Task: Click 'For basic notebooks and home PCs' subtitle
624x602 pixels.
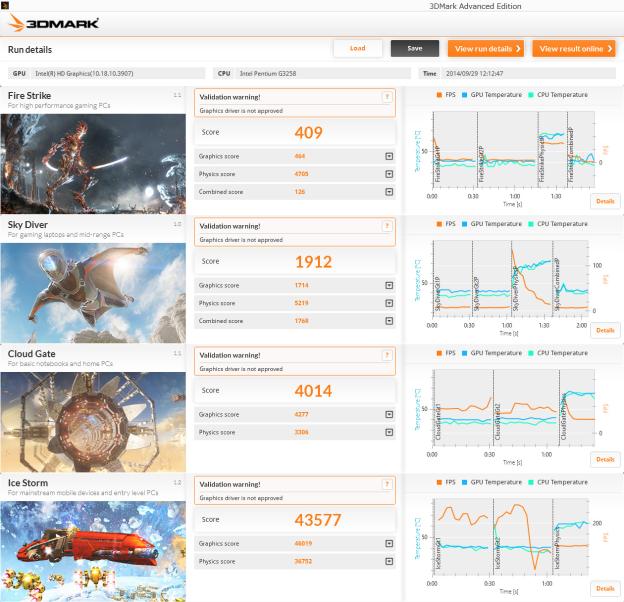Action: tap(60, 364)
